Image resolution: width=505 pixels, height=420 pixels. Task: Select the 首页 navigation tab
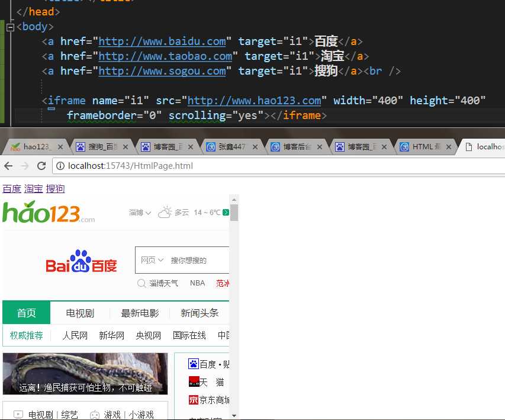27,313
